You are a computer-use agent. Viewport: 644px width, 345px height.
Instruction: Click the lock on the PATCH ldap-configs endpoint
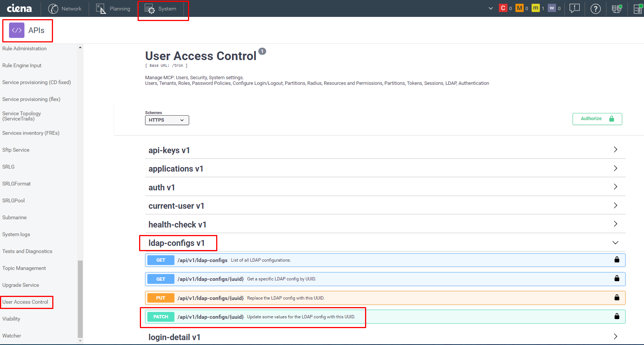tap(617, 316)
